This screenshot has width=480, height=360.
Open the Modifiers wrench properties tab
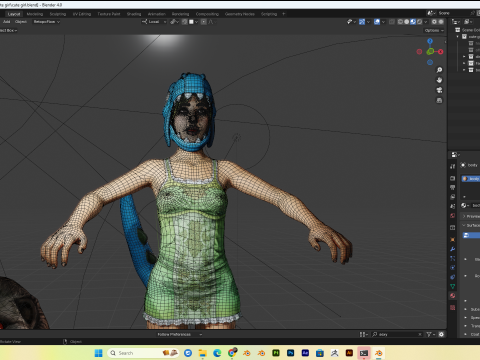[x=453, y=249]
